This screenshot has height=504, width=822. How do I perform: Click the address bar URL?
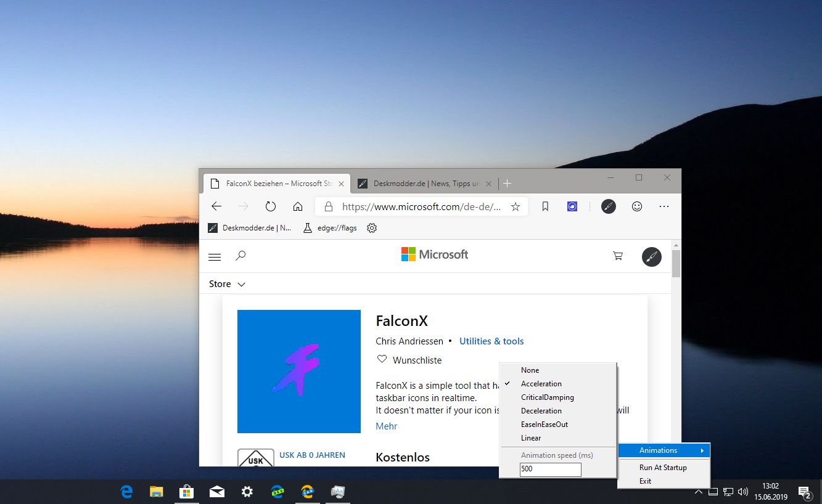421,207
